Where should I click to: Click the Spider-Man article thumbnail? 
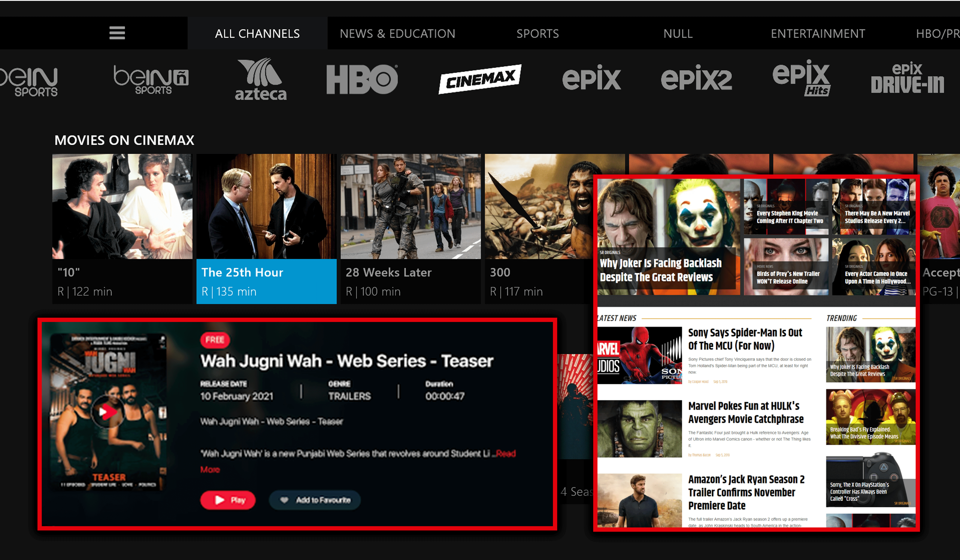(x=640, y=355)
